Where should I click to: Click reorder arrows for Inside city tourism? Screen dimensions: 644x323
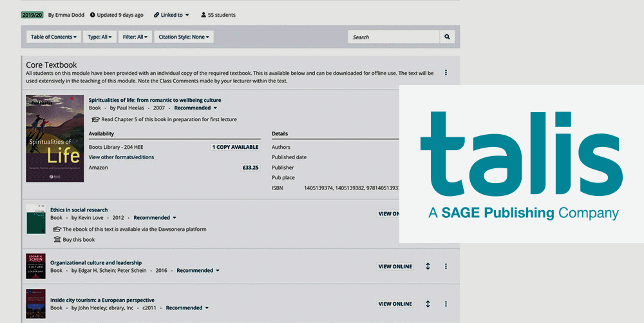428,304
